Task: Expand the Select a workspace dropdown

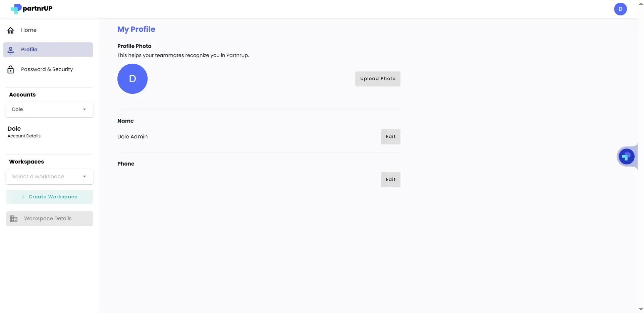Action: [49, 176]
